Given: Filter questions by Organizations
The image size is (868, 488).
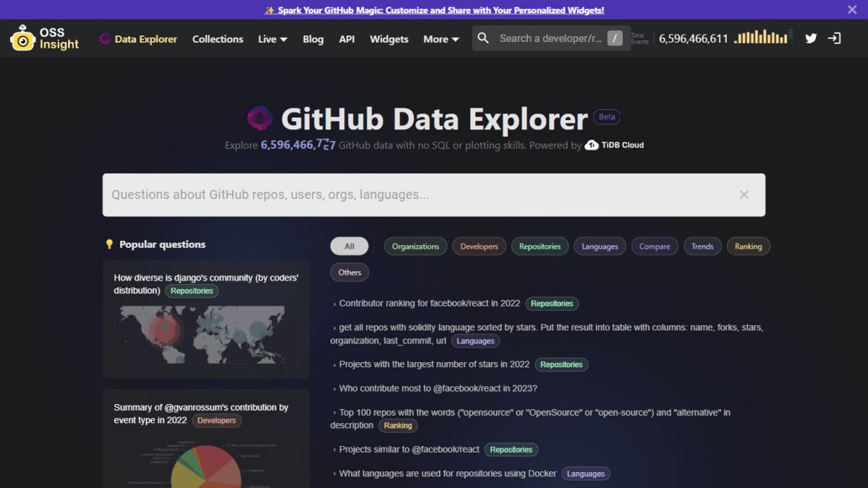Looking at the screenshot, I should pyautogui.click(x=415, y=247).
